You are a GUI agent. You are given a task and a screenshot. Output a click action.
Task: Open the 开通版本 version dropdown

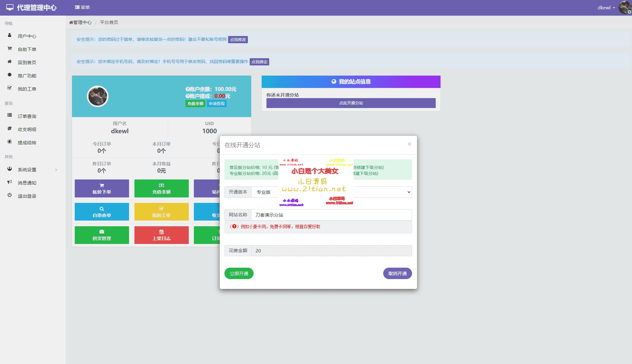(x=381, y=192)
